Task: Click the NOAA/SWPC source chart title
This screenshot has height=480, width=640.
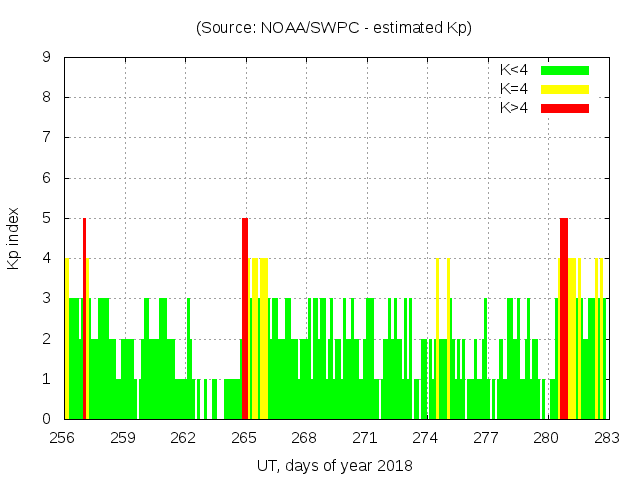Action: 334,28
